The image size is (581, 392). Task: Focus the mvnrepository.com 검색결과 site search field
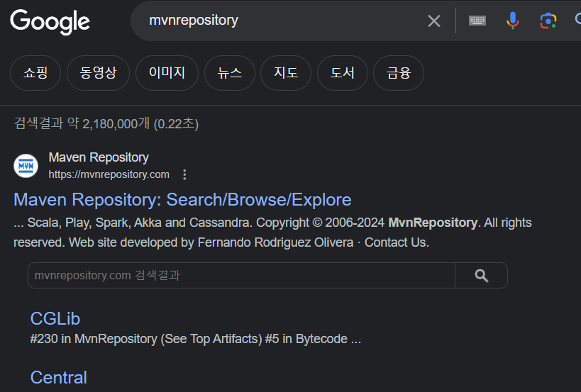coord(241,276)
